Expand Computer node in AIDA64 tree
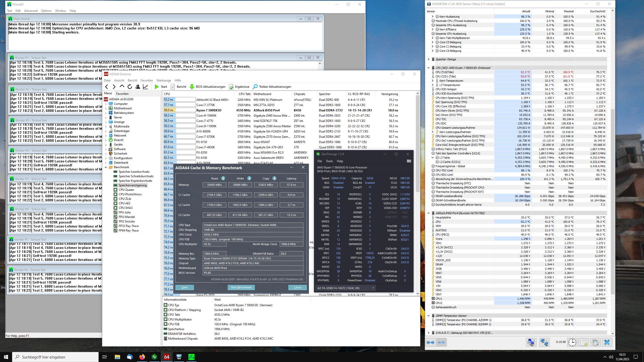The width and height of the screenshot is (644, 362). (106, 104)
